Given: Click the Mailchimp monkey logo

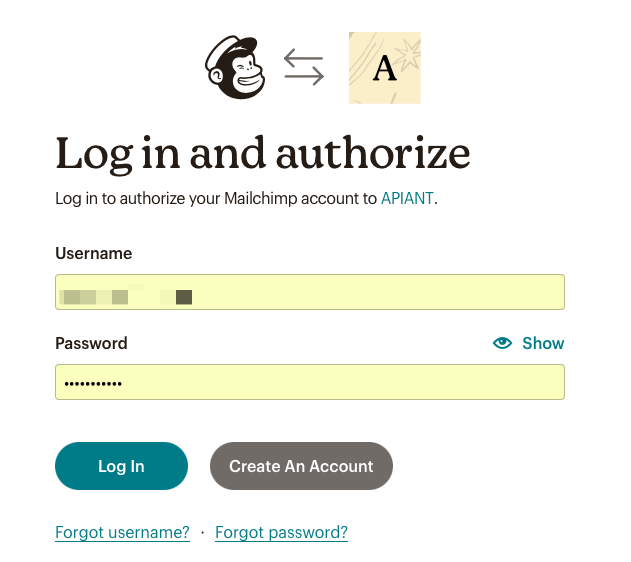Looking at the screenshot, I should pyautogui.click(x=236, y=67).
